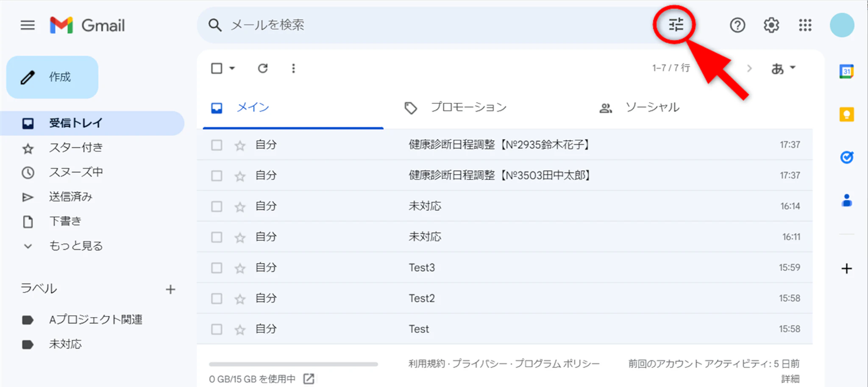Open search filter options icon
The height and width of the screenshot is (387, 868).
(676, 25)
